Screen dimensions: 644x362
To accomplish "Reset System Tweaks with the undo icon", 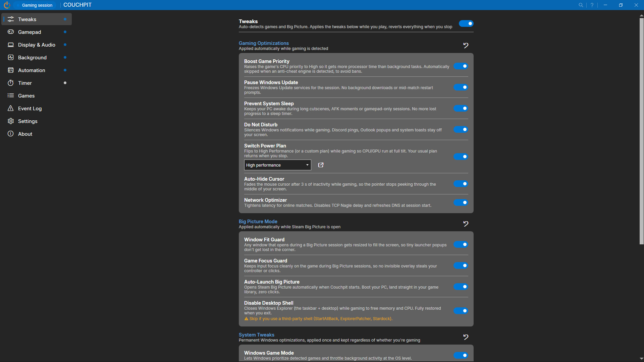I will [x=466, y=337].
